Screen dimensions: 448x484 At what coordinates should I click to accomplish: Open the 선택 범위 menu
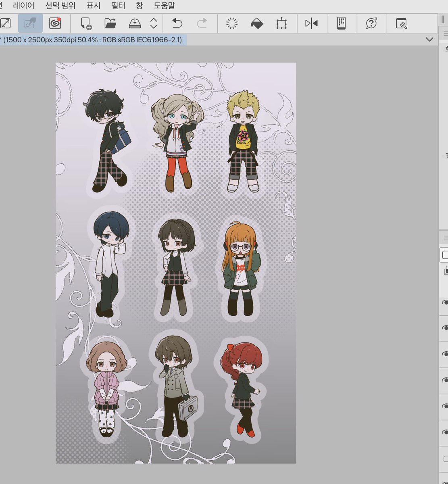point(60,6)
